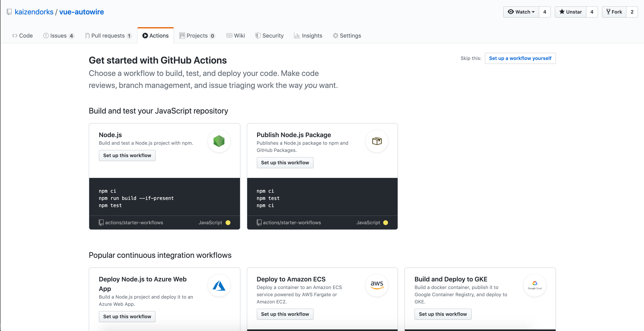
Task: Switch to the Pull requests tab
Action: [108, 35]
